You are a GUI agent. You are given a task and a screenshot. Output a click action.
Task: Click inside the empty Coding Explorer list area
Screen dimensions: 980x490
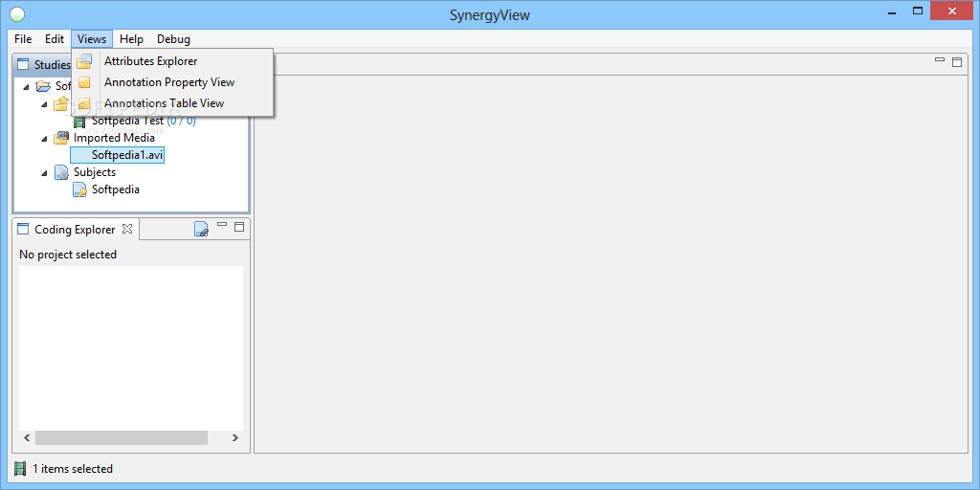click(131, 348)
